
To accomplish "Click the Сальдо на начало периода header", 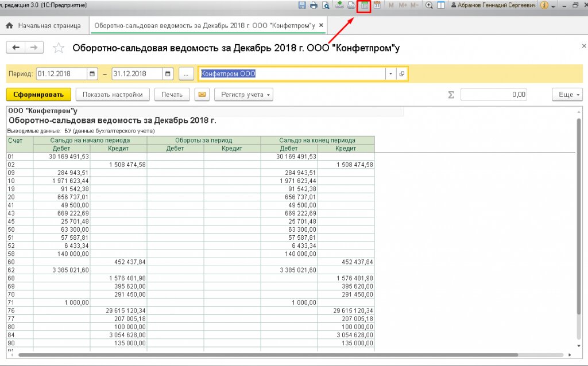I will [x=90, y=140].
